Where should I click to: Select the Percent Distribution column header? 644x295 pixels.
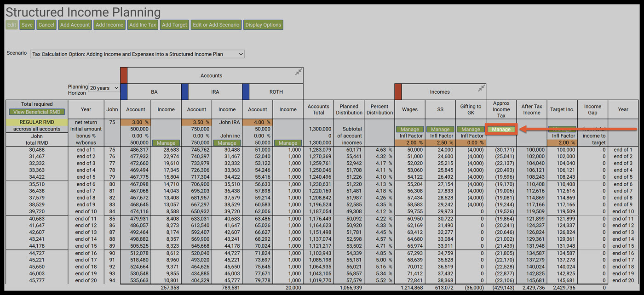pos(379,109)
